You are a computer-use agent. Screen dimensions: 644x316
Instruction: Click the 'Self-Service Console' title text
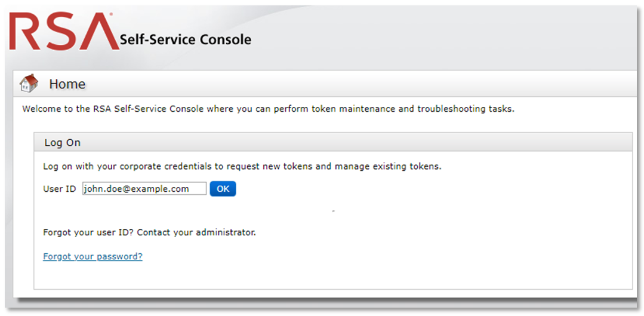[185, 40]
